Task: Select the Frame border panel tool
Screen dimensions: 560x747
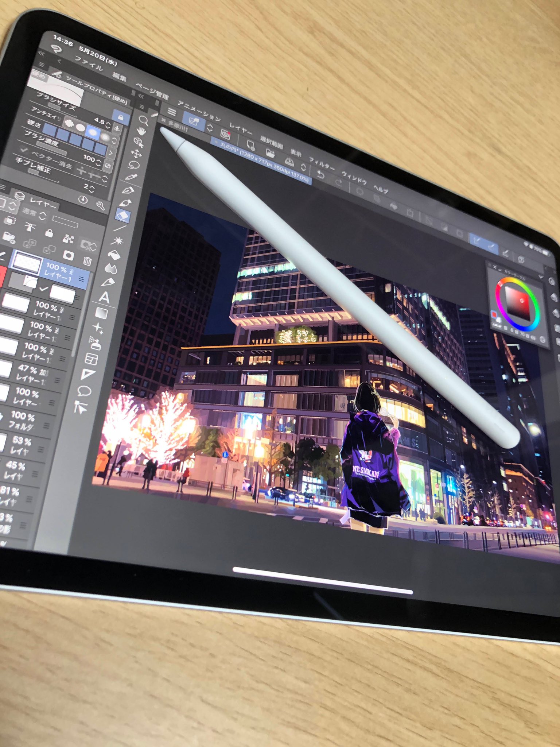Action: pyautogui.click(x=91, y=359)
